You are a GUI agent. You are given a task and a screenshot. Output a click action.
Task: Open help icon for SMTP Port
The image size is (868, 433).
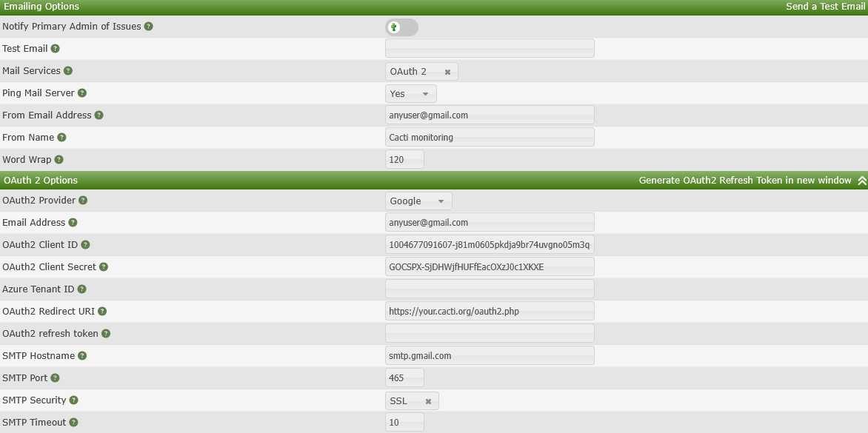55,377
